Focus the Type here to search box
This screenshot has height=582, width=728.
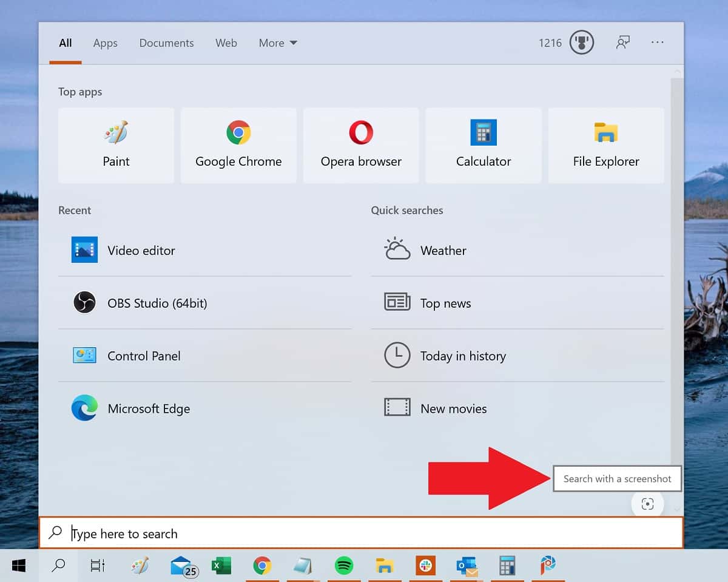click(361, 533)
